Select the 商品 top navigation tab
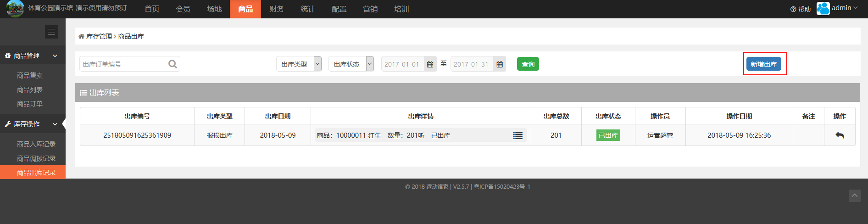This screenshot has height=224, width=868. click(x=245, y=9)
